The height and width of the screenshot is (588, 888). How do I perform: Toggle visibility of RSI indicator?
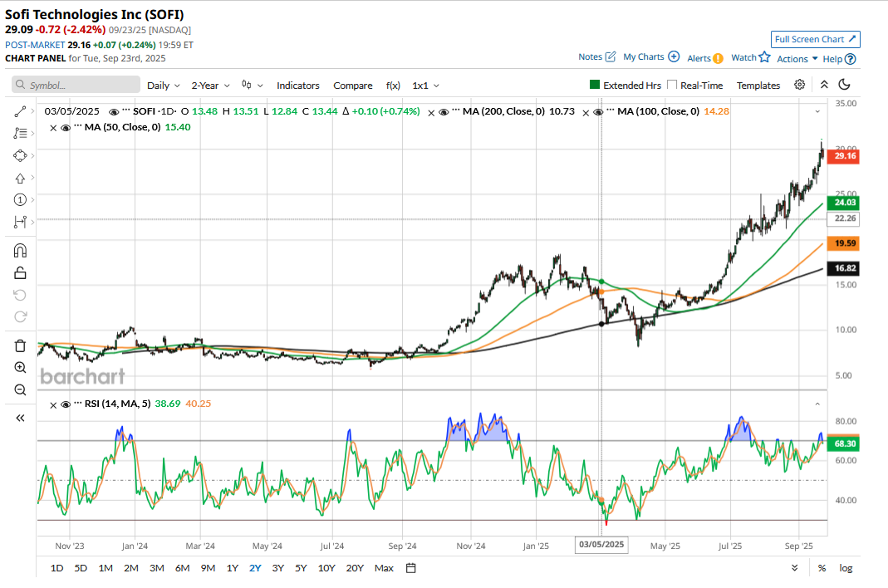pos(66,404)
